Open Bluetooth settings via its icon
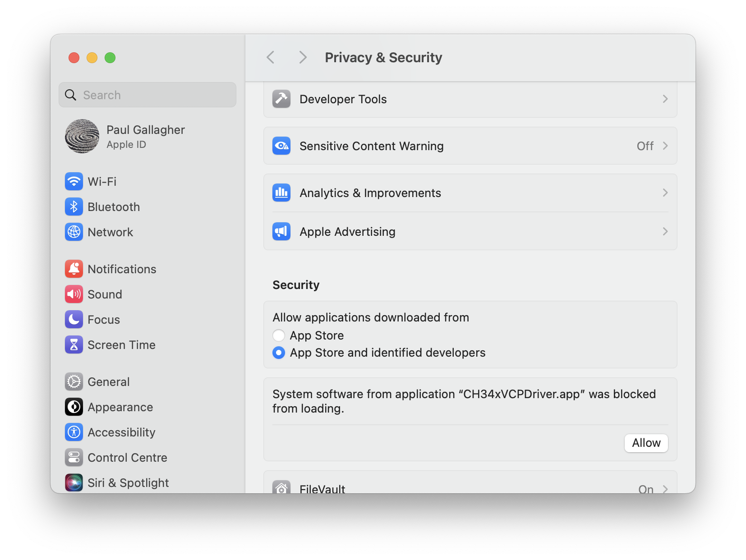746x560 pixels. tap(74, 207)
